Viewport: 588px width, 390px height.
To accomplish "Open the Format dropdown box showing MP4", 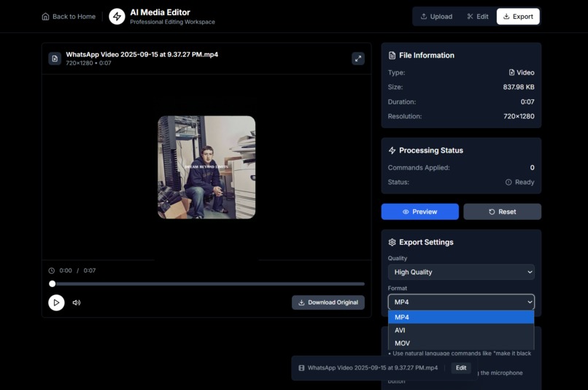I will [x=461, y=302].
